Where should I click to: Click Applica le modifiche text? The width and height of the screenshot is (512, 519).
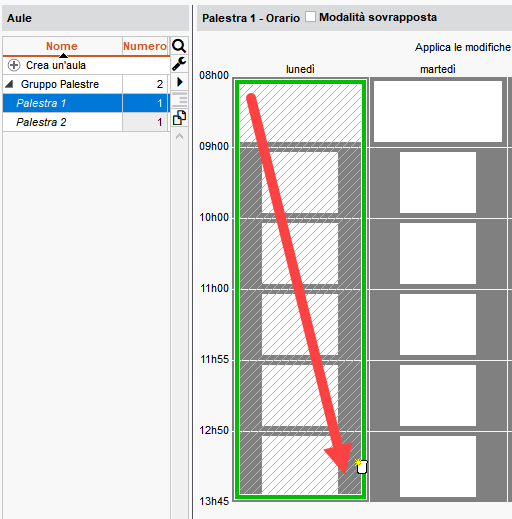tap(463, 47)
